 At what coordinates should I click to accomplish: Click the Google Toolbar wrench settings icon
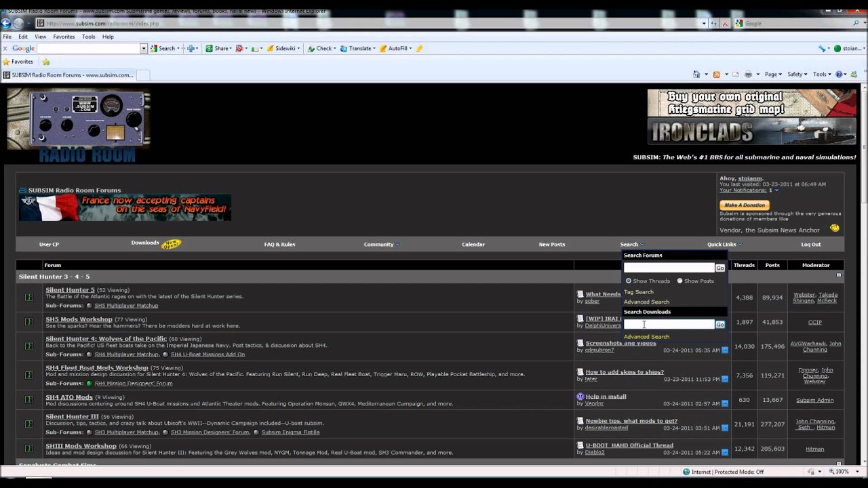[x=823, y=48]
